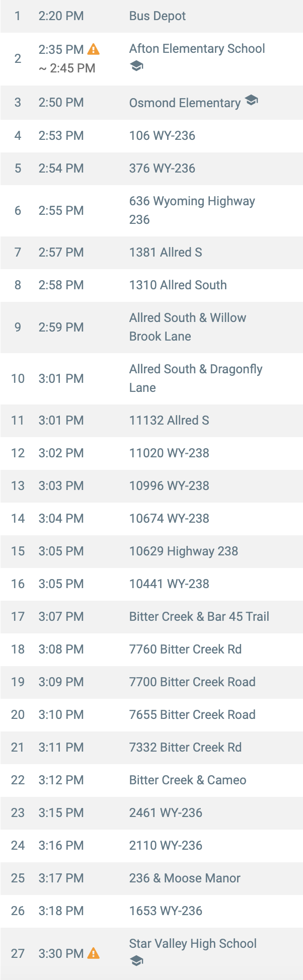Click the ~ 2:45 PM departure time

(67, 68)
